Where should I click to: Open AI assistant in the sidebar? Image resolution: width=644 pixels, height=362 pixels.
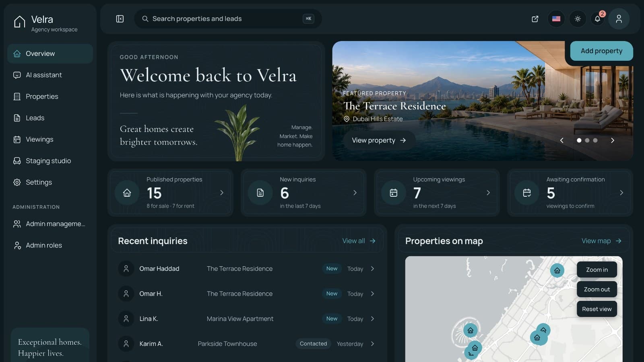coord(50,75)
